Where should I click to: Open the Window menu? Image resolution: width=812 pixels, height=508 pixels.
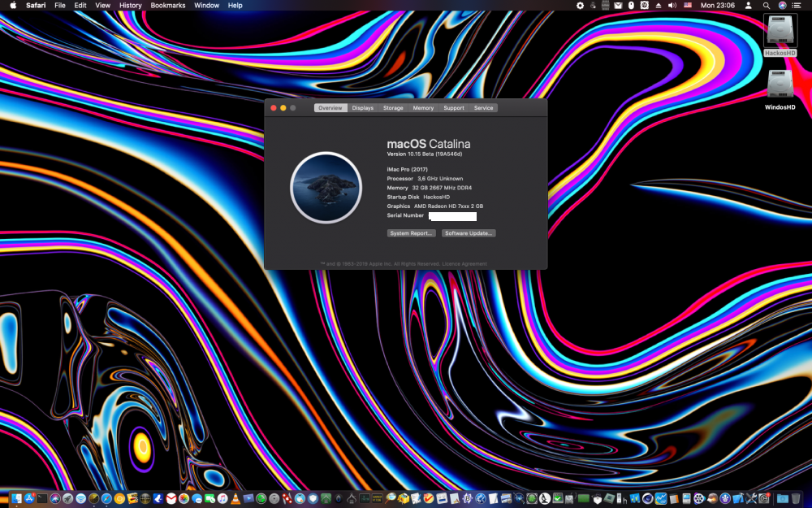click(x=206, y=5)
